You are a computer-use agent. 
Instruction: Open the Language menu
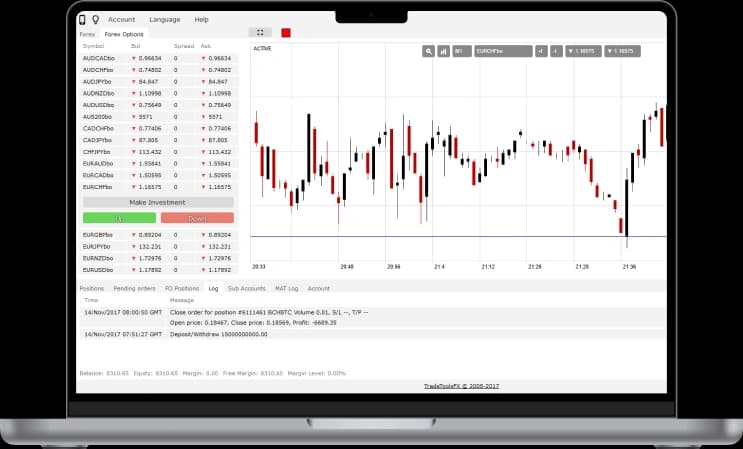[x=164, y=19]
